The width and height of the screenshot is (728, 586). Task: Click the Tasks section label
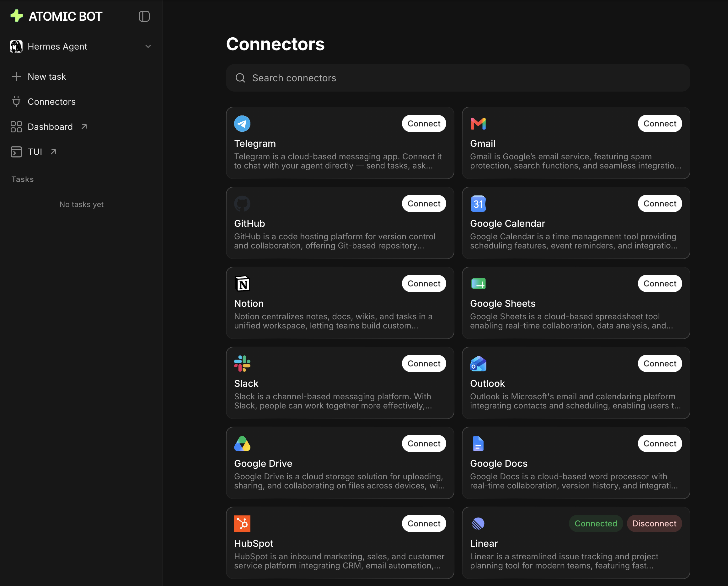[x=23, y=179]
